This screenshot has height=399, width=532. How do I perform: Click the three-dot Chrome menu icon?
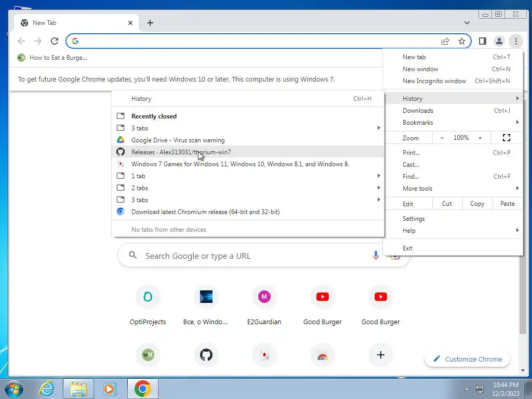(x=516, y=41)
